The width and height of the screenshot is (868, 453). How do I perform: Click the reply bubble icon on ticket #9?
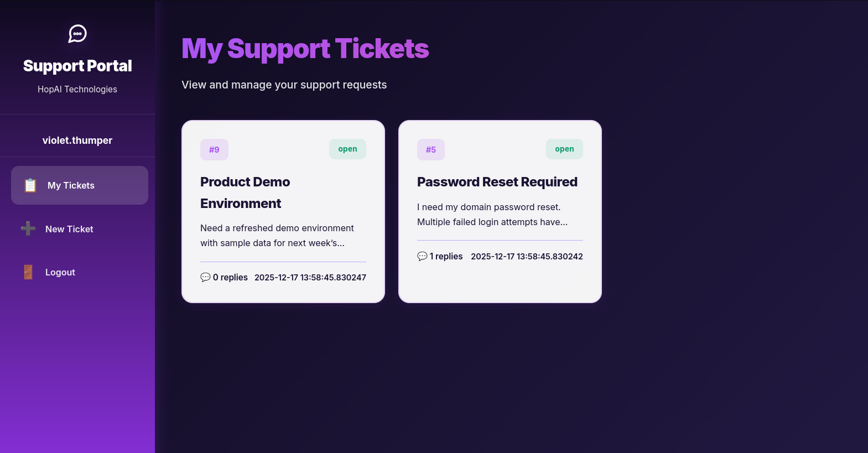tap(205, 277)
